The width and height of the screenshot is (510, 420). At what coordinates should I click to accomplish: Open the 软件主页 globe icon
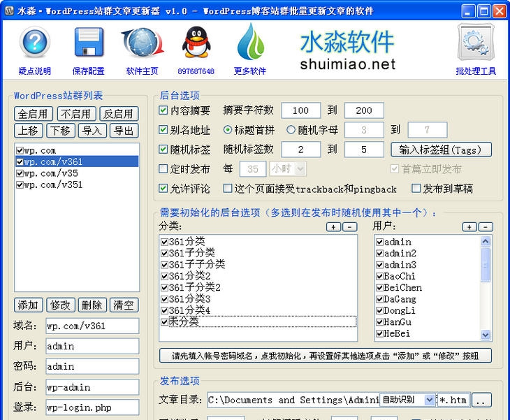[x=143, y=43]
